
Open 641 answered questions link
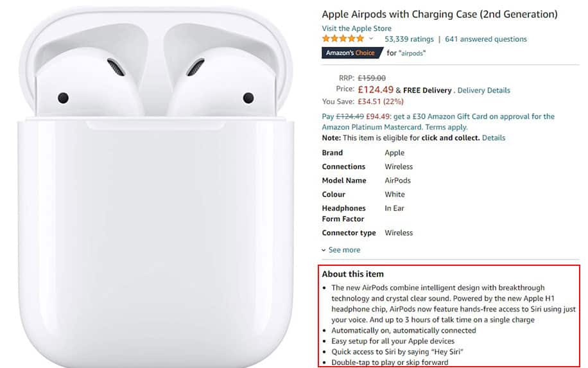pos(486,39)
